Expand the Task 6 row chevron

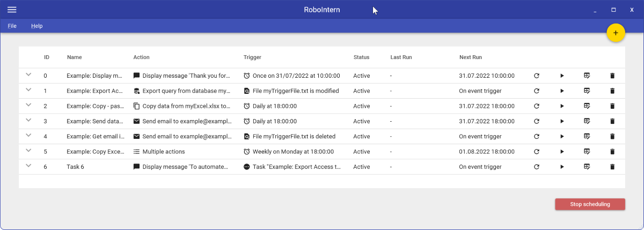[x=28, y=166]
